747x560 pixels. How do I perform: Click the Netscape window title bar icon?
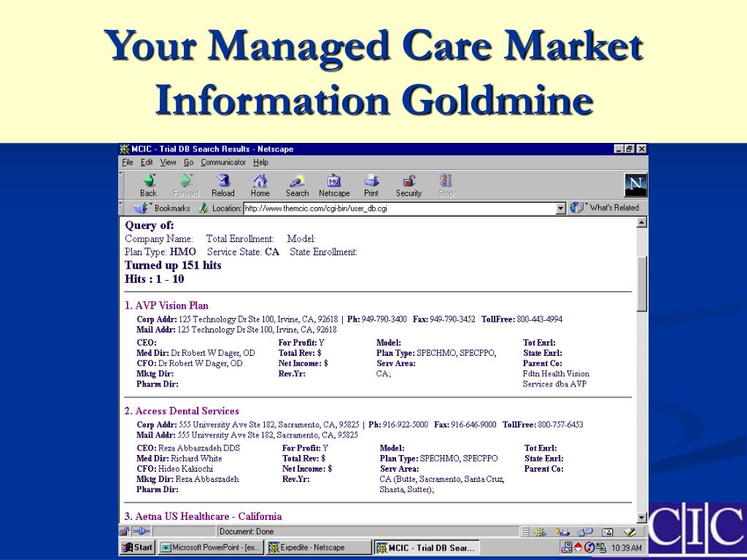[125, 149]
